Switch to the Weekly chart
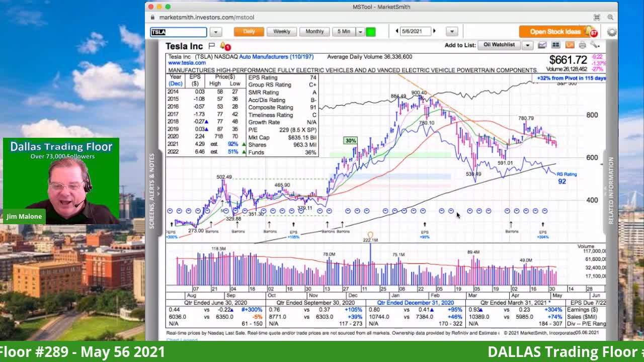The image size is (644, 362). click(x=282, y=32)
